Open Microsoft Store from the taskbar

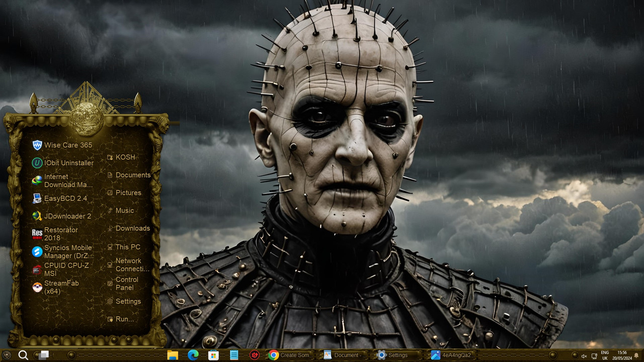(x=213, y=355)
